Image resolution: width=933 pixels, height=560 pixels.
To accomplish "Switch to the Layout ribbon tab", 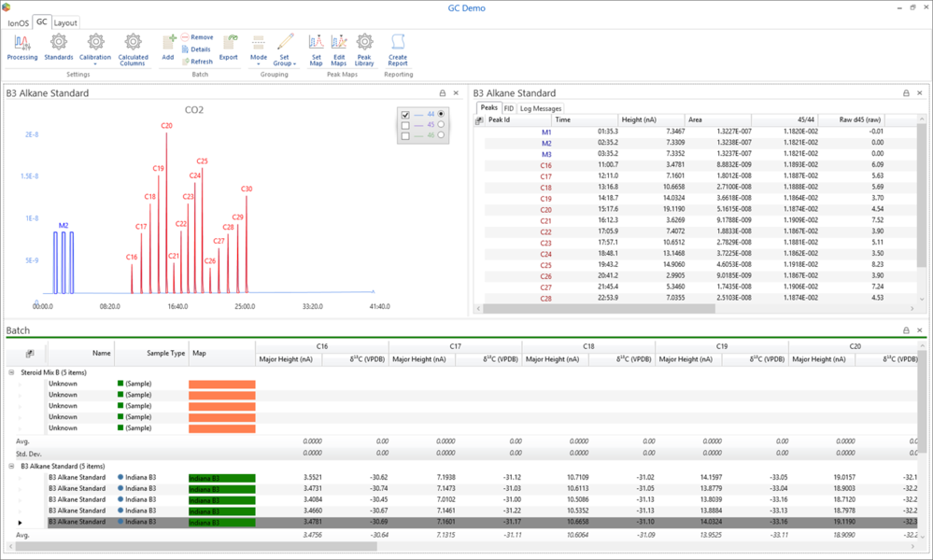I will pyautogui.click(x=65, y=22).
